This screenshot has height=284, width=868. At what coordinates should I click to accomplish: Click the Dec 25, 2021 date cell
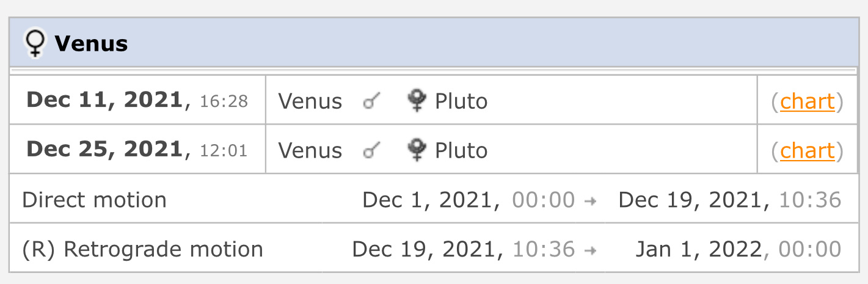point(137,150)
